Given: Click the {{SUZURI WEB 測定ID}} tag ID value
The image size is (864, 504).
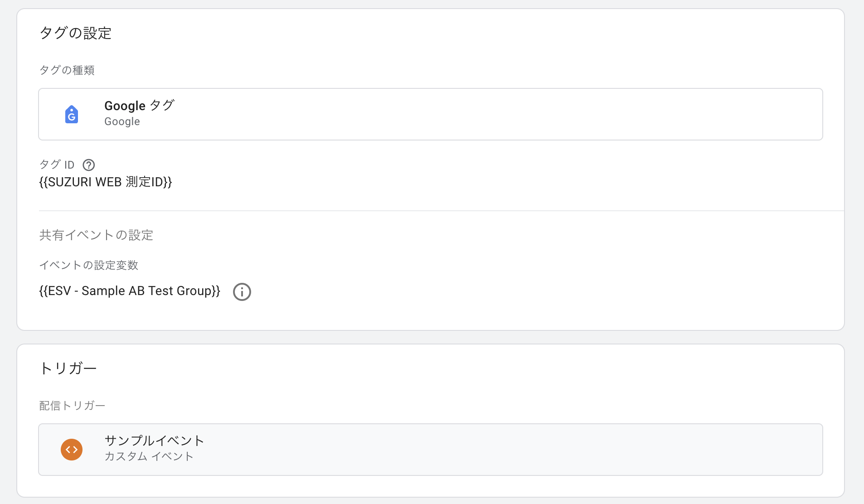Looking at the screenshot, I should click(x=106, y=182).
